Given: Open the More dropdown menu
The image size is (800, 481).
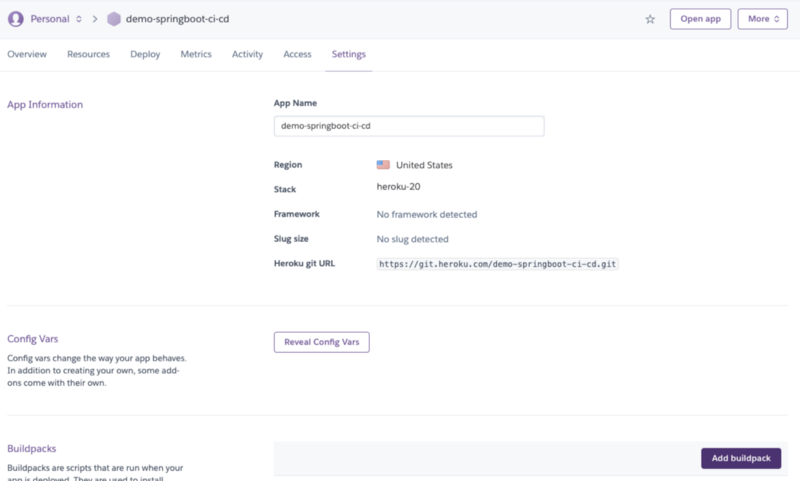Looking at the screenshot, I should coord(763,19).
